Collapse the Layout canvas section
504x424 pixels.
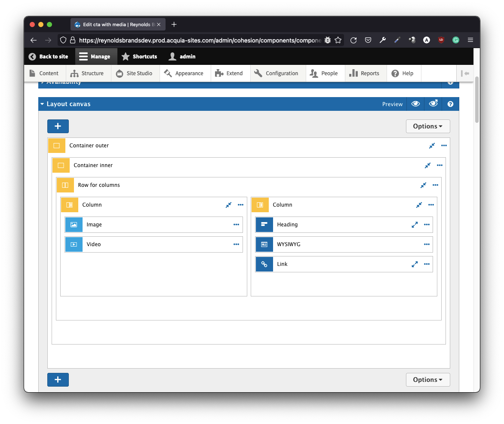(42, 104)
